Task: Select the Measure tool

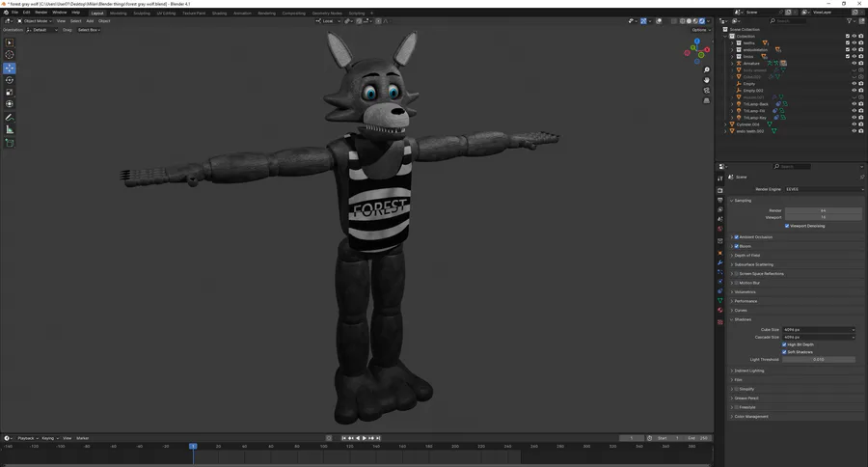Action: coord(10,129)
